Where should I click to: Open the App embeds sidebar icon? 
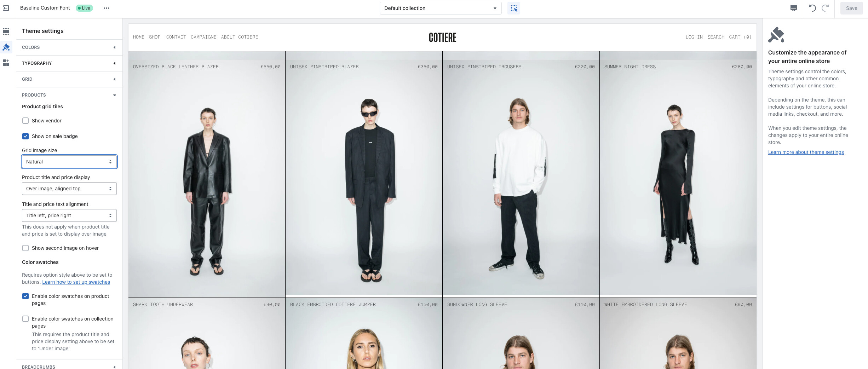click(x=6, y=63)
